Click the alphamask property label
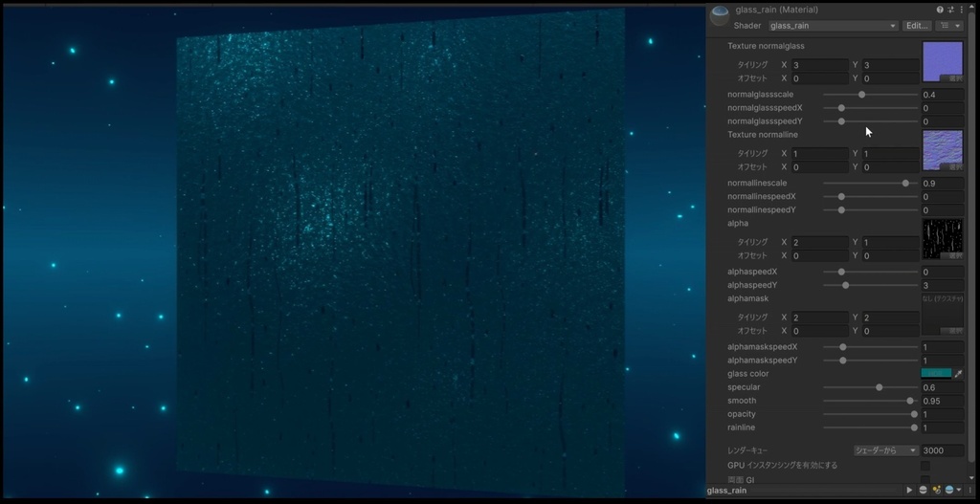This screenshot has width=980, height=504. [748, 298]
